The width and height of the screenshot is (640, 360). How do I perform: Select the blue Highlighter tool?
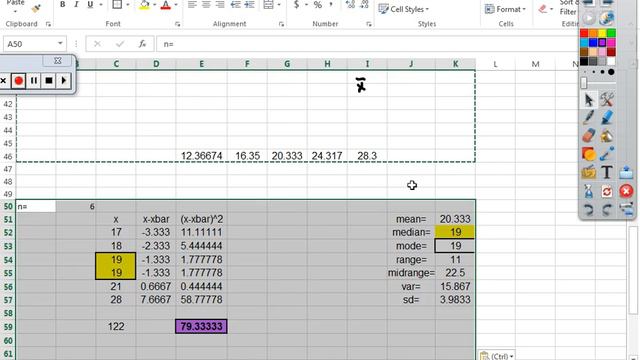click(x=607, y=118)
